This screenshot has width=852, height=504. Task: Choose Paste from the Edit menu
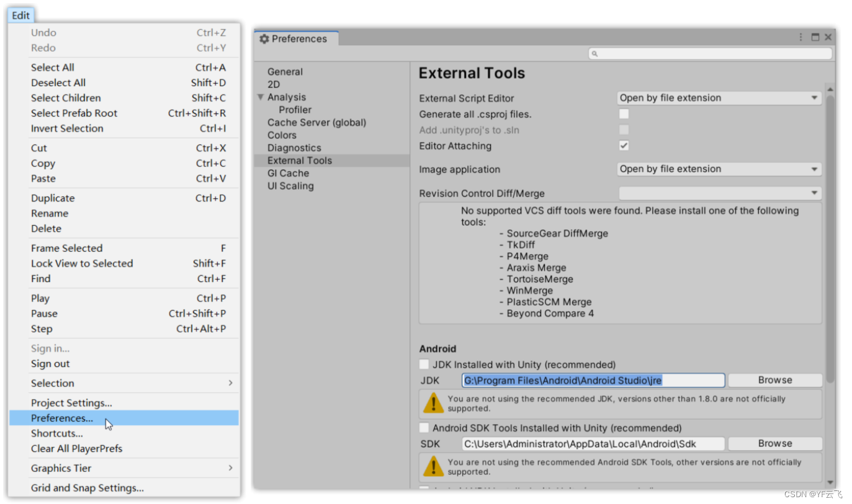(124, 179)
